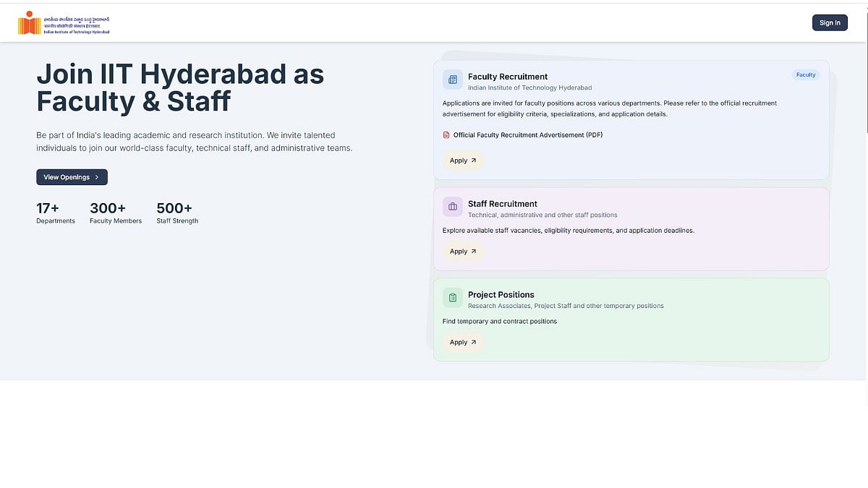Click the Staff Recruitment briefcase icon
This screenshot has width=868, height=488.
pyautogui.click(x=453, y=207)
